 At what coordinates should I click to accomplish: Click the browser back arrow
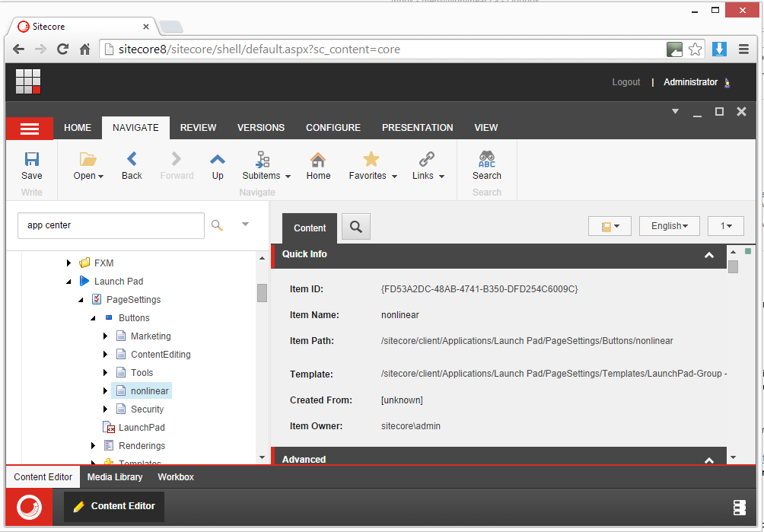[18, 49]
